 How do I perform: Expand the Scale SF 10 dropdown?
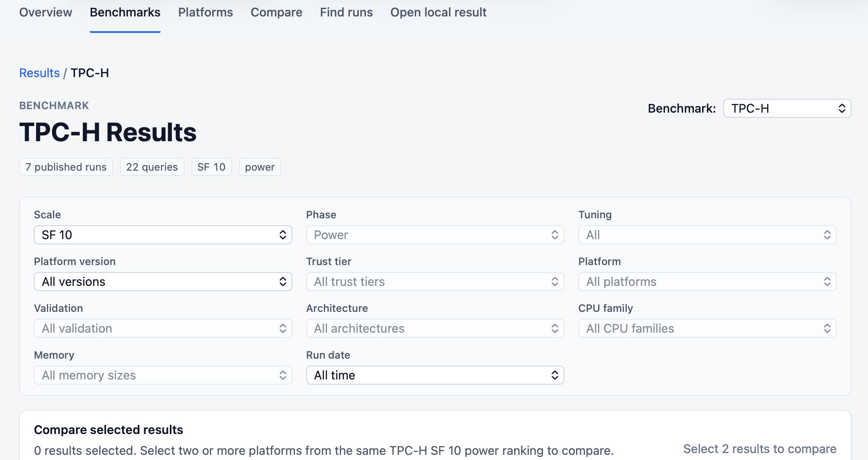(x=163, y=235)
